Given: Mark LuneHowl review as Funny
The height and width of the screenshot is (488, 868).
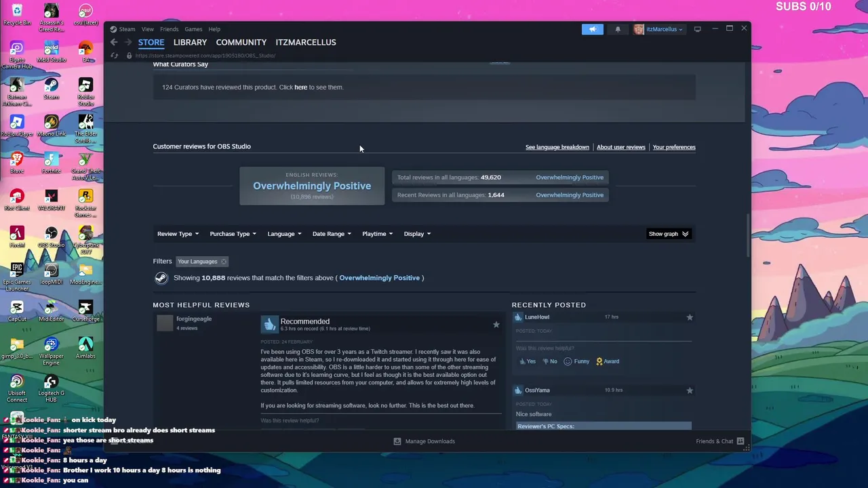Looking at the screenshot, I should [x=577, y=361].
